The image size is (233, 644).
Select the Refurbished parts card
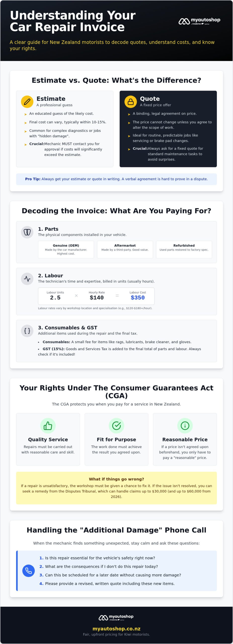pos(184,250)
